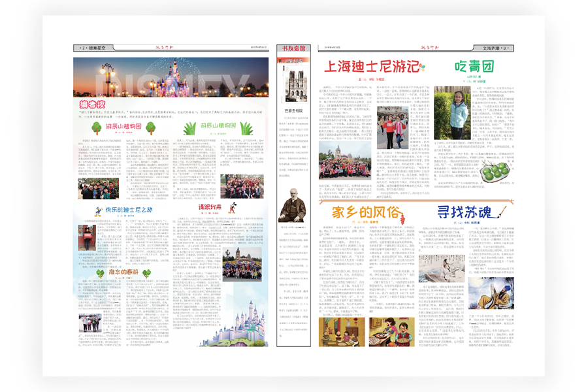
Task: Click the photo of child in red holding sign
Action: [87, 238]
